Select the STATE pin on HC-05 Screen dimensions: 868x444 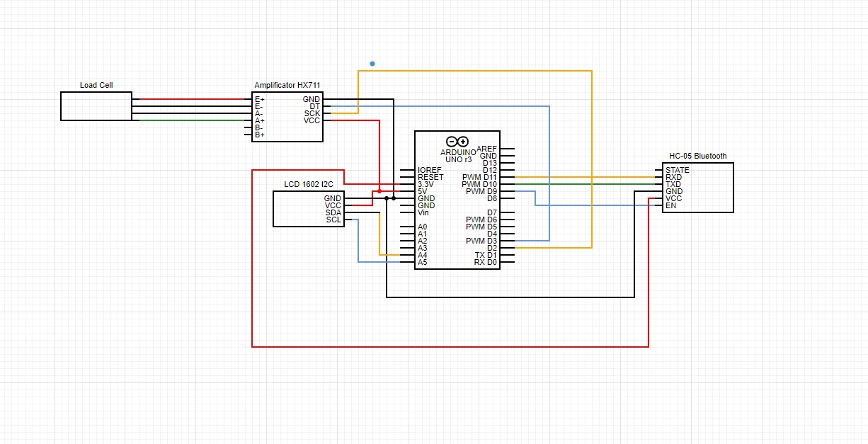click(x=677, y=170)
